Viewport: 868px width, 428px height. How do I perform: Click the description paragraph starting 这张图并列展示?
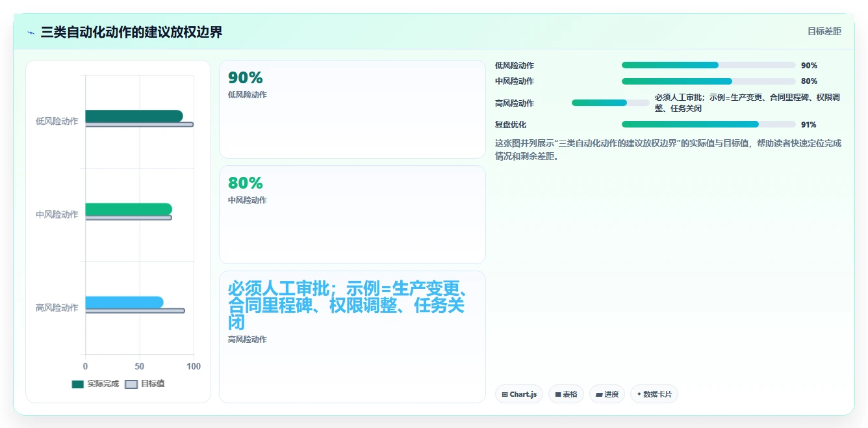668,150
